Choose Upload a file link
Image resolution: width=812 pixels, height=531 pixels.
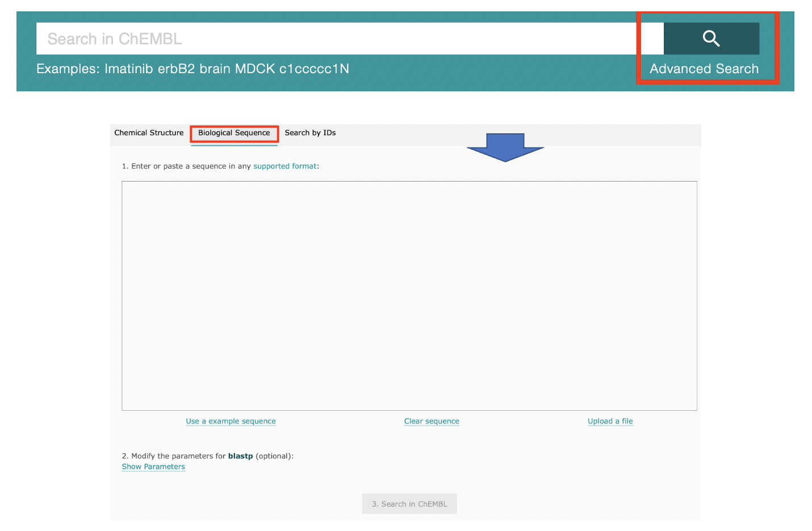click(610, 421)
